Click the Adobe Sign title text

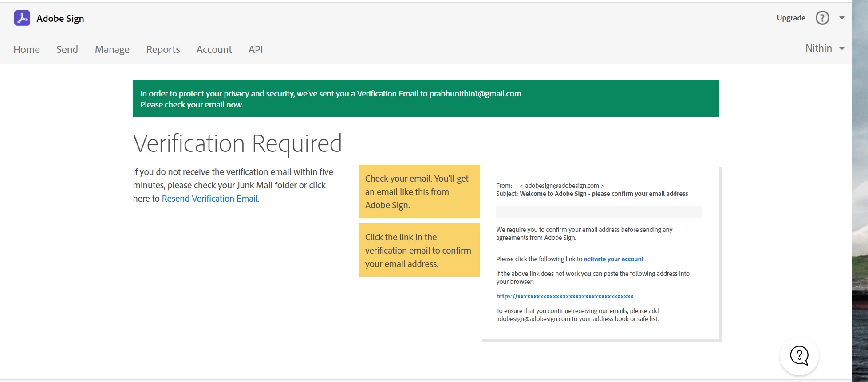60,19
